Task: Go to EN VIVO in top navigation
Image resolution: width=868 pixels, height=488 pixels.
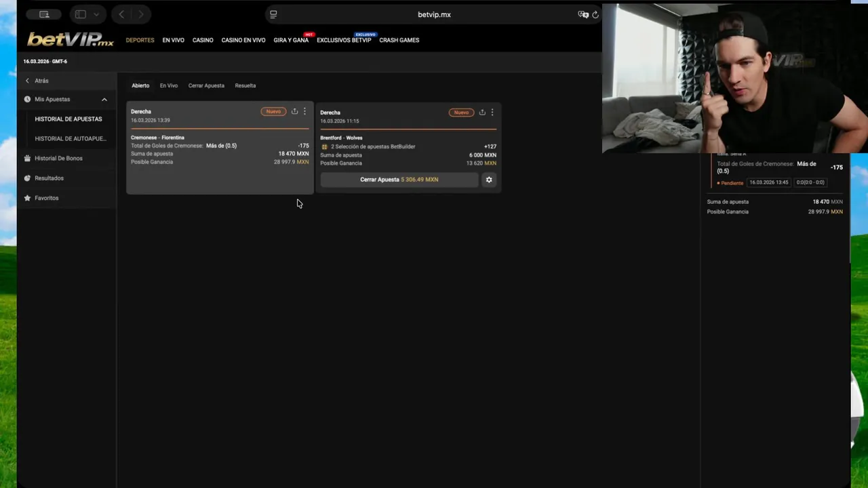Action: click(173, 40)
